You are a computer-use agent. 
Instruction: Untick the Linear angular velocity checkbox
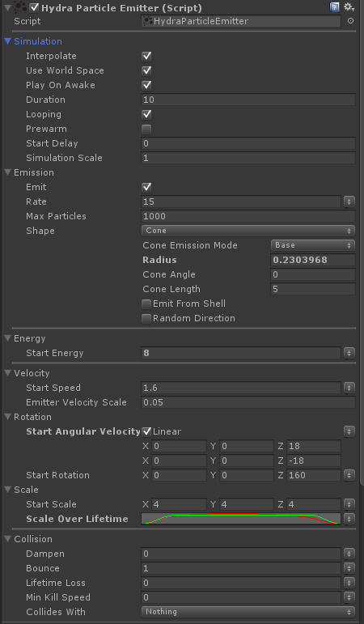click(x=146, y=431)
